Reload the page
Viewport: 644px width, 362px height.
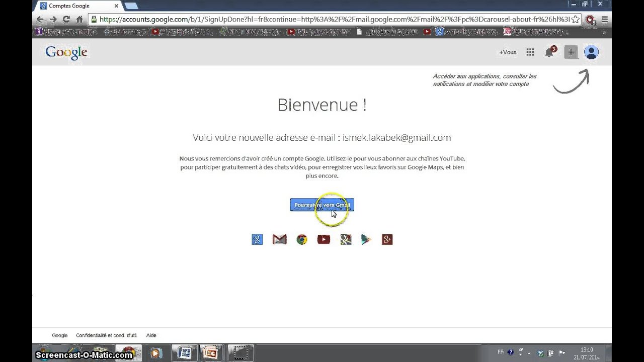point(66,20)
